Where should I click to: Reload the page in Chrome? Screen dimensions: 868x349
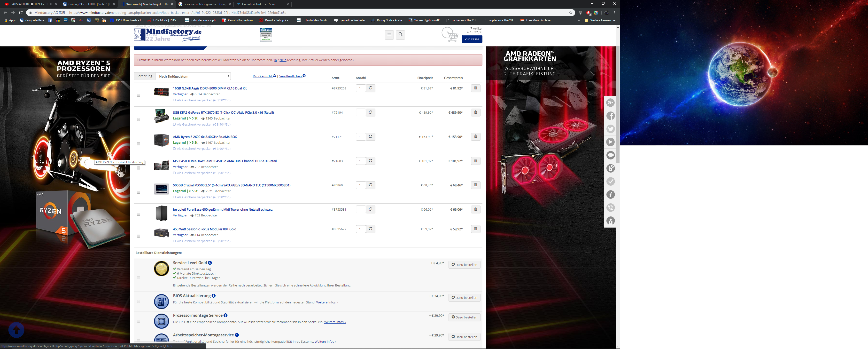point(21,12)
